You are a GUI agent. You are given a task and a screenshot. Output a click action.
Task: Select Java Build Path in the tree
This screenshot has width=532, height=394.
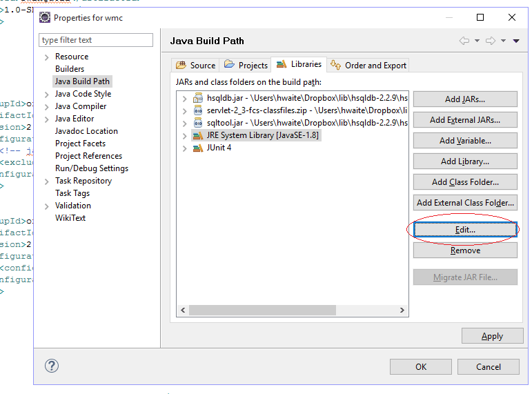tap(82, 81)
